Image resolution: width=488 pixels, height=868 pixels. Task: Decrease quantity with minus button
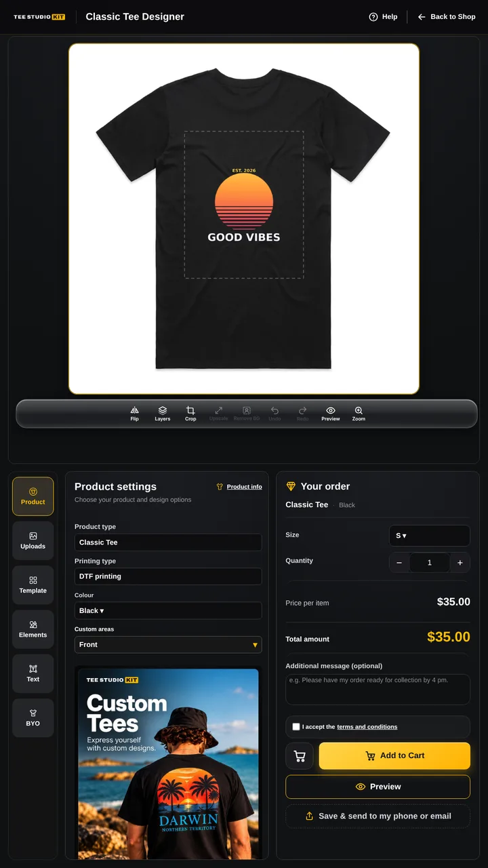tap(399, 563)
